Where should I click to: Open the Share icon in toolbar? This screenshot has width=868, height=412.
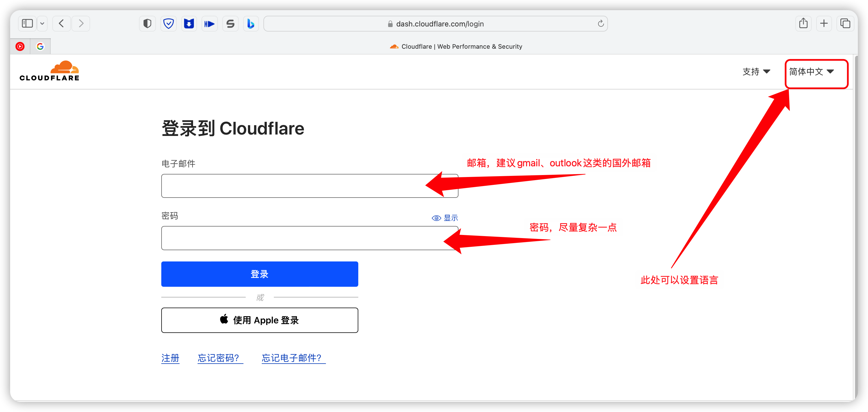[803, 23]
